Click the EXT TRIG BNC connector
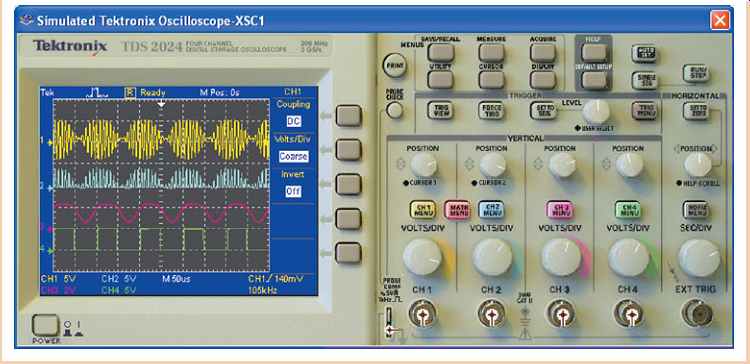The height and width of the screenshot is (364, 750). (x=698, y=314)
